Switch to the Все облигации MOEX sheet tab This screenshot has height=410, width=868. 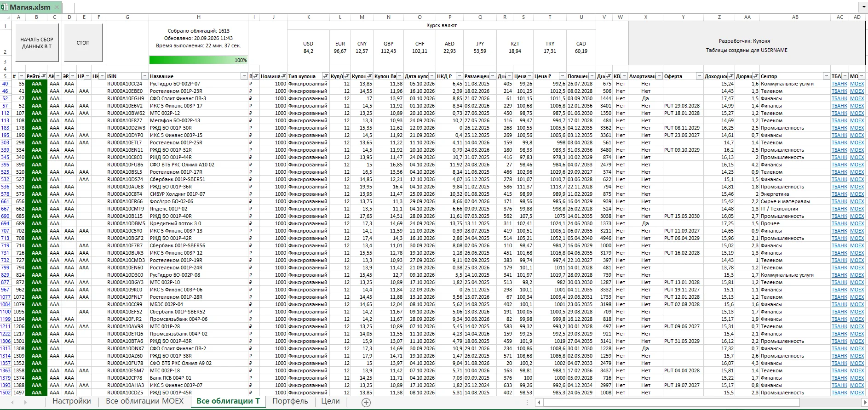click(x=144, y=401)
